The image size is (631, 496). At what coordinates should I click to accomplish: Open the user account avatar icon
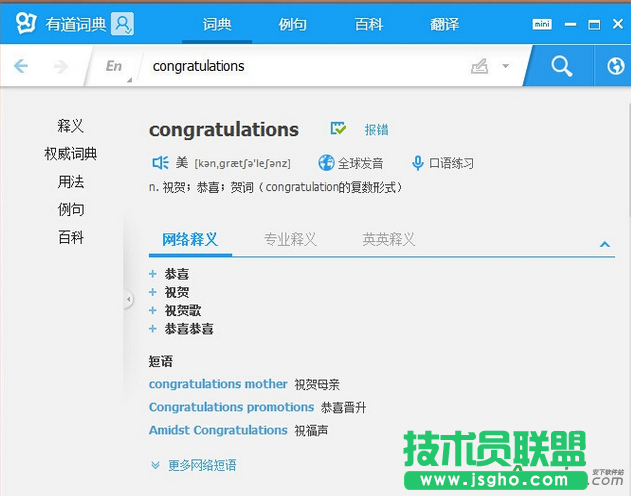click(x=122, y=24)
